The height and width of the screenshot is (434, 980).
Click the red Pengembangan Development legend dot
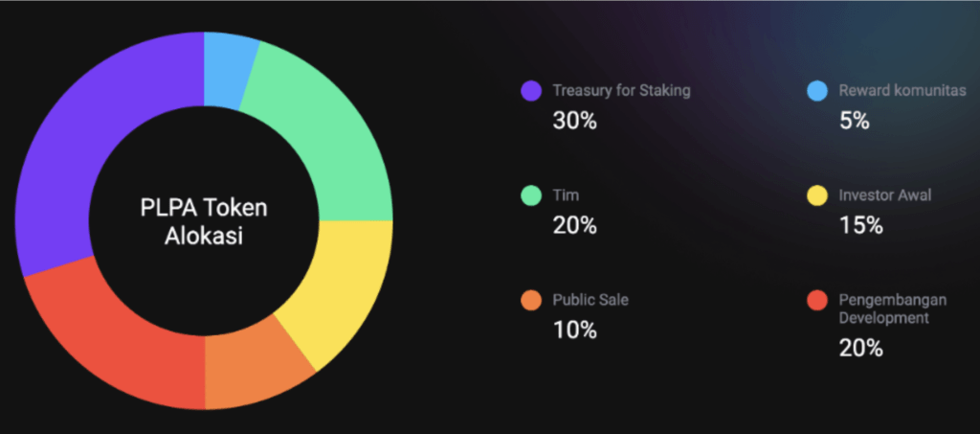[x=816, y=300]
